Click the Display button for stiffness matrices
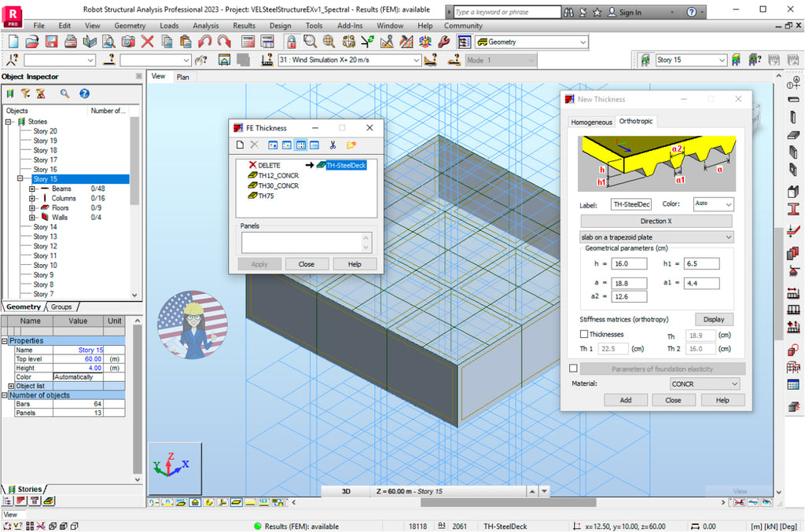 click(714, 319)
